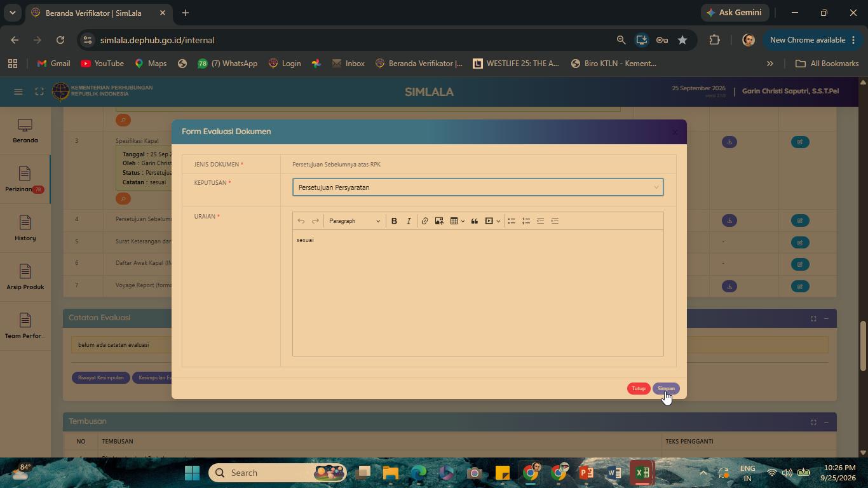Image resolution: width=868 pixels, height=488 pixels.
Task: Toggle bold formatting in the editor
Action: point(394,221)
